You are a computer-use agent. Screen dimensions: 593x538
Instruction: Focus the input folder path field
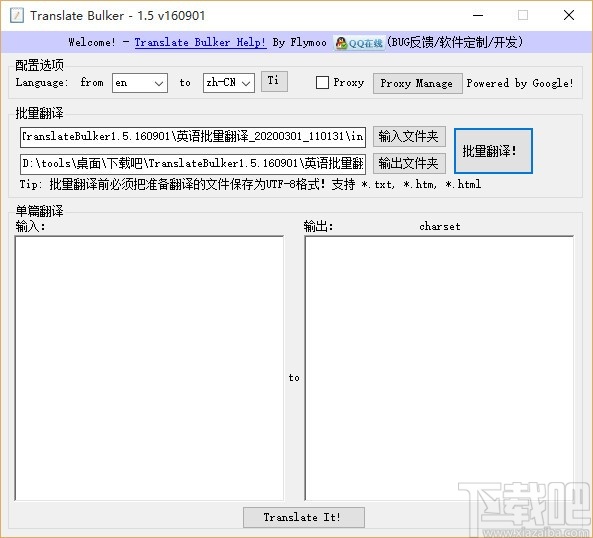point(193,137)
